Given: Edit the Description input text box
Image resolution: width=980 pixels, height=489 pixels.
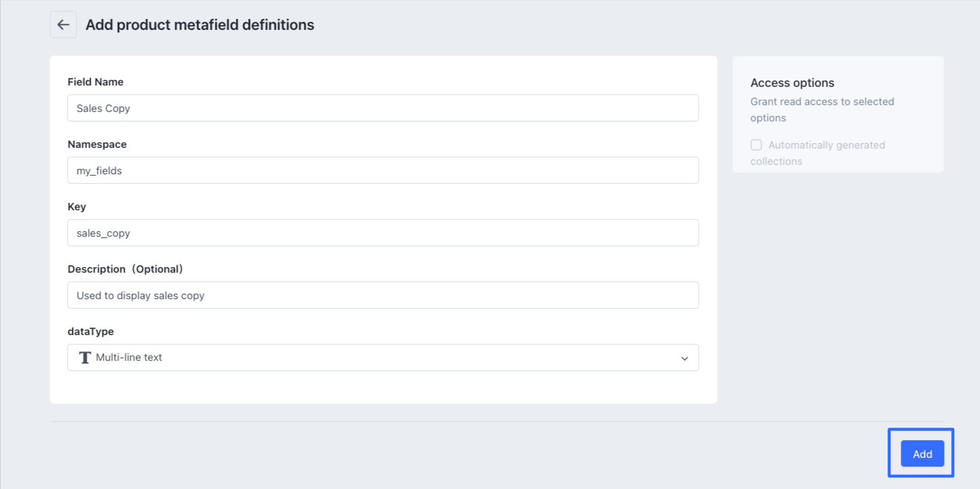Looking at the screenshot, I should 383,295.
